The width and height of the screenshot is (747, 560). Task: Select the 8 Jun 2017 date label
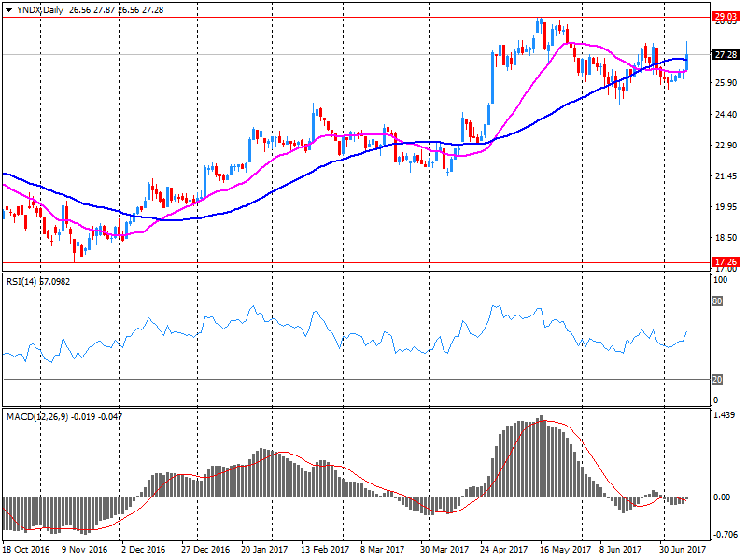(621, 550)
